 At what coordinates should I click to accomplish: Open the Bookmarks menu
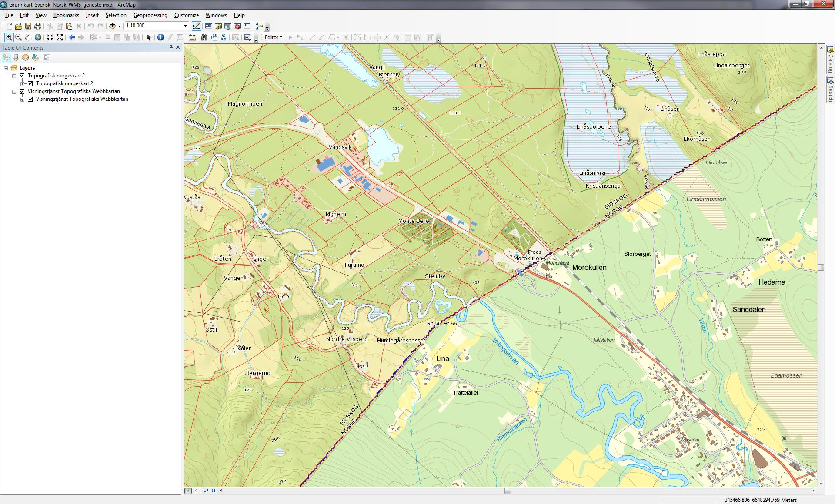[x=66, y=15]
